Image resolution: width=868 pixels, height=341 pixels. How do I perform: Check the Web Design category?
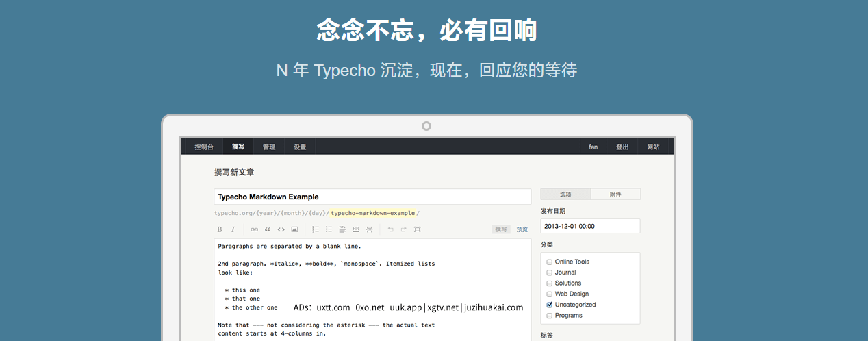tap(549, 294)
